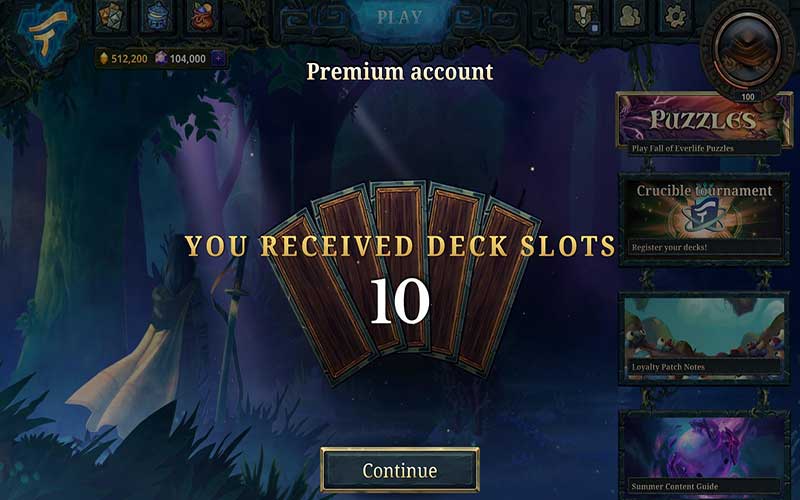Click the Faeria logo emblem

pyautogui.click(x=47, y=35)
